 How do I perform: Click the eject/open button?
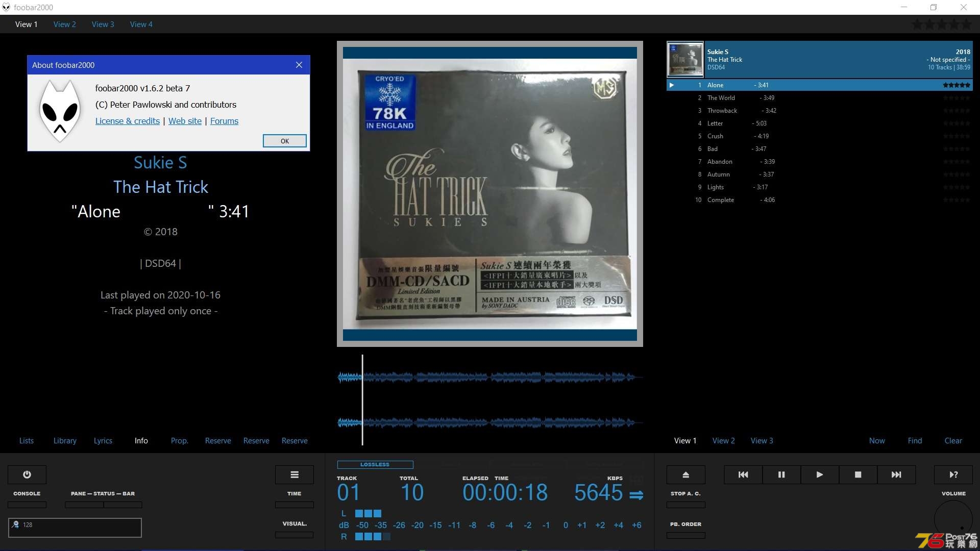[x=686, y=474]
